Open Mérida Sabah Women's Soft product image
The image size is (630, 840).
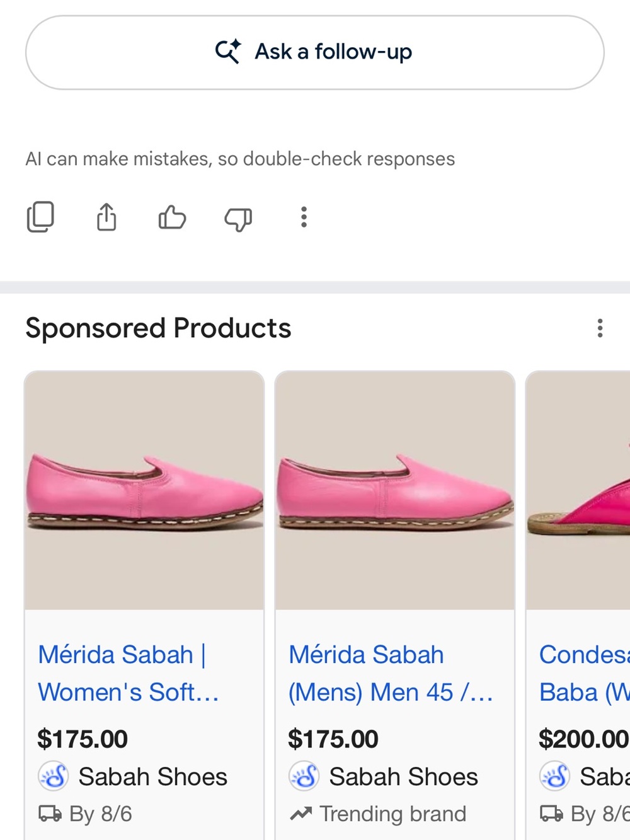tap(144, 490)
